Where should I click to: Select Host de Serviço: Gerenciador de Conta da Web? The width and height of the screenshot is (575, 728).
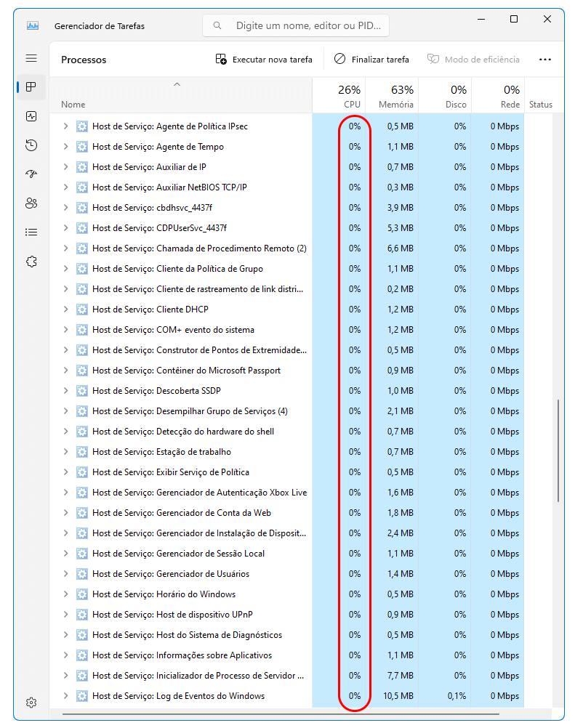pyautogui.click(x=286, y=513)
